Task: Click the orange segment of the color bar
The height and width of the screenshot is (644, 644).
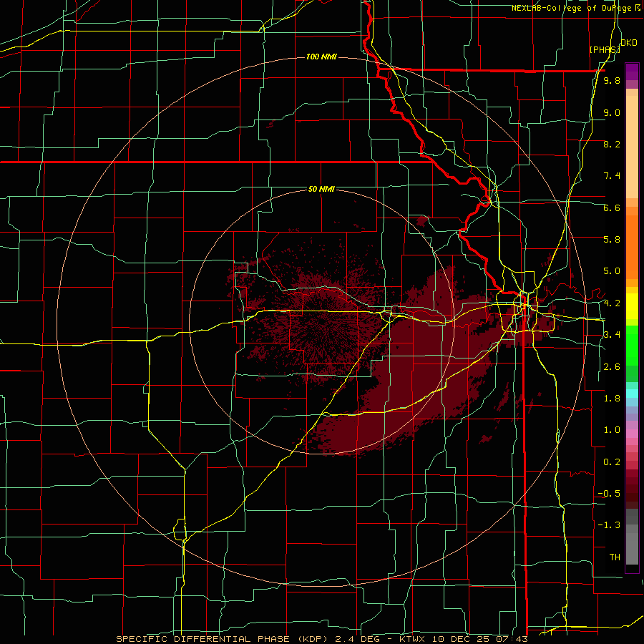Action: pyautogui.click(x=632, y=246)
